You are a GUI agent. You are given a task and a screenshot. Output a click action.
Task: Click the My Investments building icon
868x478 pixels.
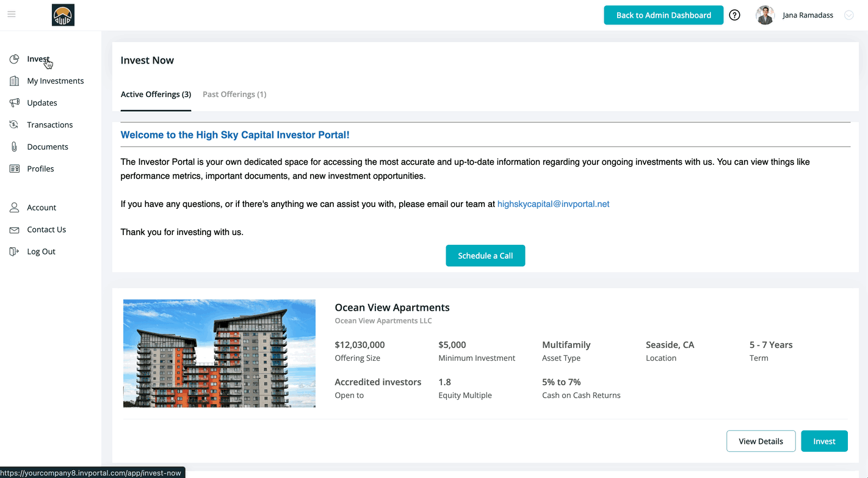(14, 81)
